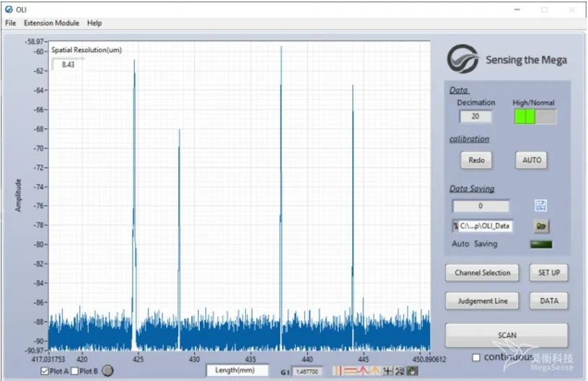588x381 pixels.
Task: Click the red peak marker tool
Action: pyautogui.click(x=363, y=371)
